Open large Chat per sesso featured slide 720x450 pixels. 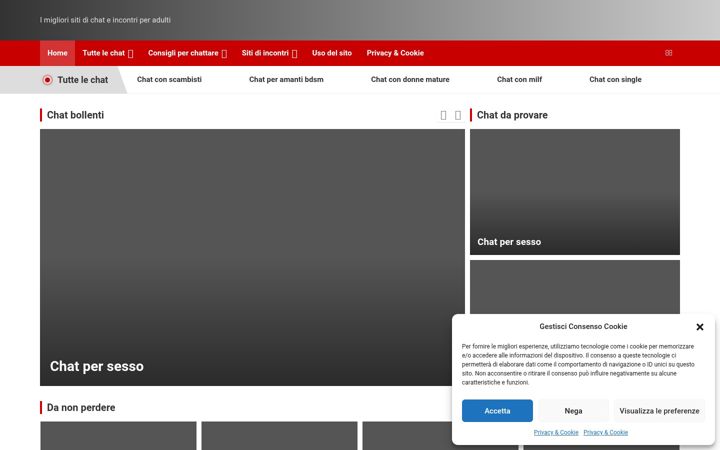coord(252,257)
